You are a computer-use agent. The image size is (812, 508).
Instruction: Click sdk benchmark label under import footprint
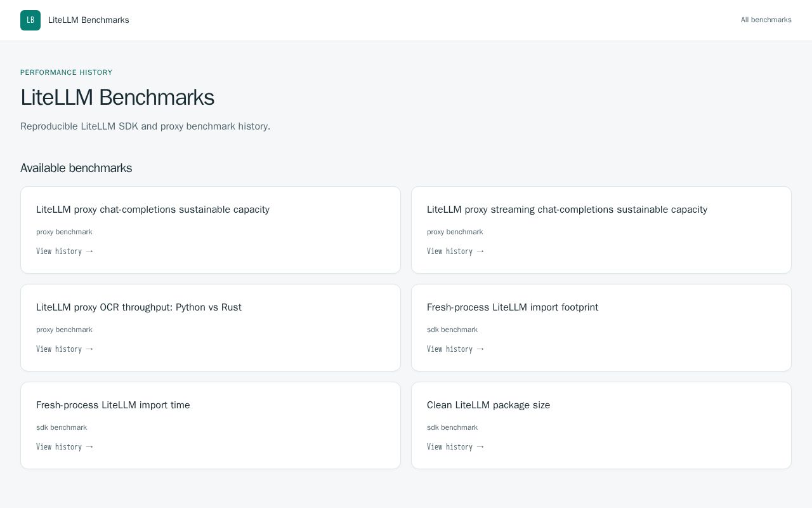[x=452, y=330]
